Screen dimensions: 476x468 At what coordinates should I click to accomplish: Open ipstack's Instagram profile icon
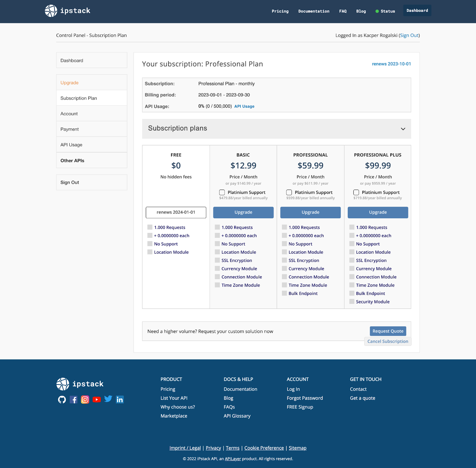(85, 400)
